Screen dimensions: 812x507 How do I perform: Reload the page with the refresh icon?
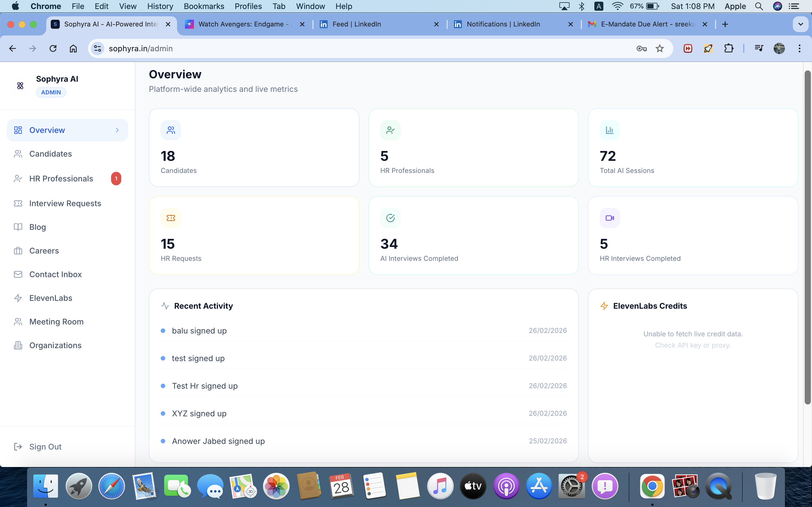click(53, 48)
